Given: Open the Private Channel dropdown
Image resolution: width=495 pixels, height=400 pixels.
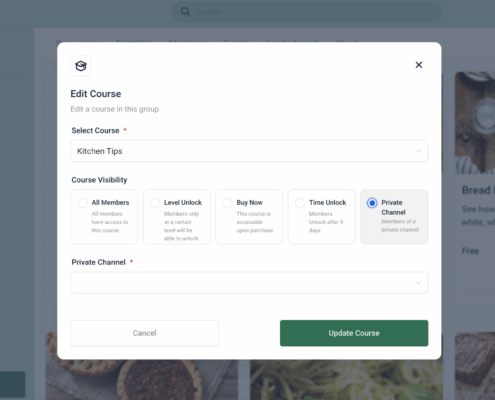Looking at the screenshot, I should click(249, 283).
